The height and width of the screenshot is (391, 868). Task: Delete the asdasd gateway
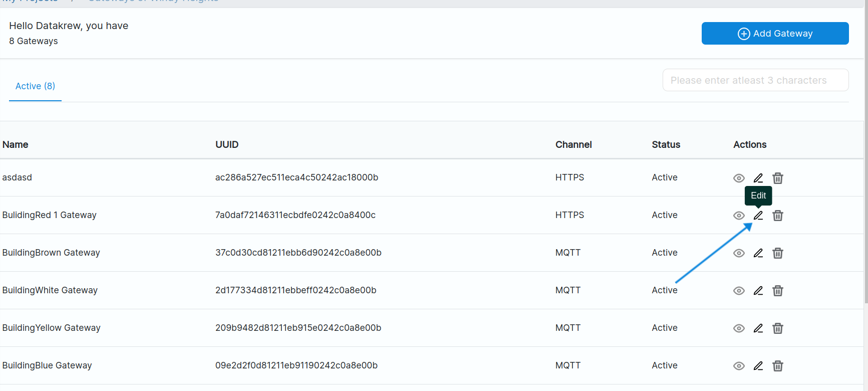pyautogui.click(x=778, y=178)
